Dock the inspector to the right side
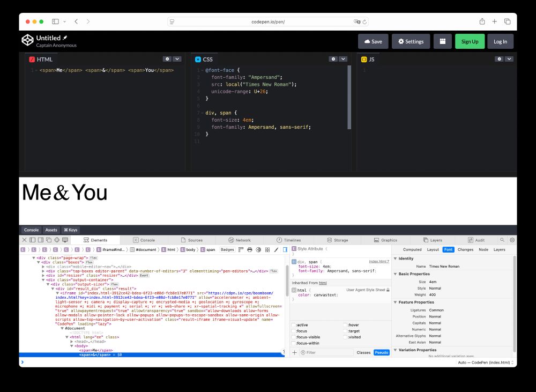Image resolution: width=536 pixels, height=392 pixels. coord(41,240)
